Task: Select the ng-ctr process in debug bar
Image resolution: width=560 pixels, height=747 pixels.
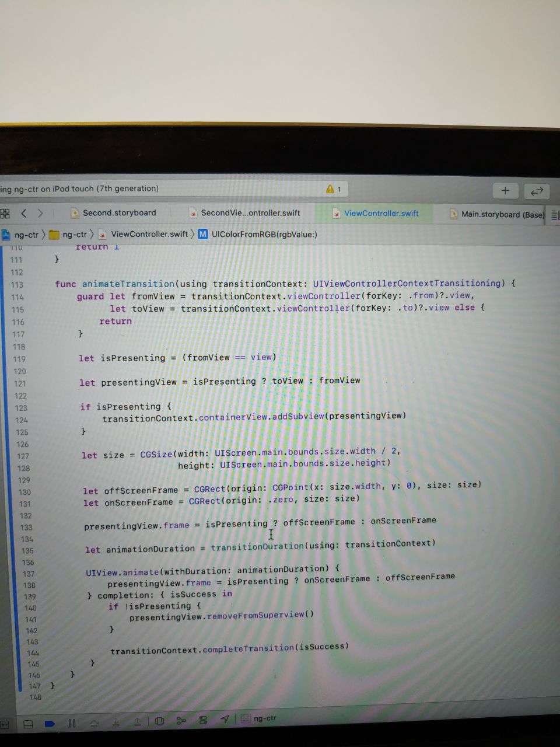Action: [260, 718]
